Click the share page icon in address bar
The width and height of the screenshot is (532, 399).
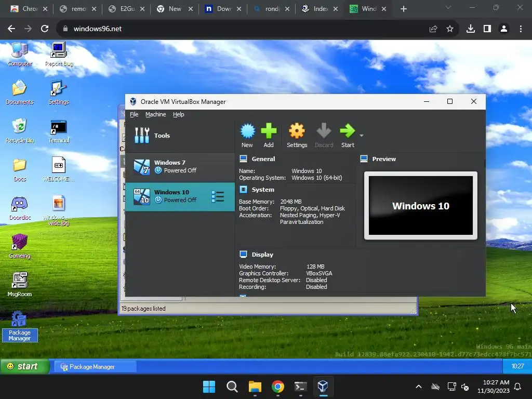[x=433, y=29]
